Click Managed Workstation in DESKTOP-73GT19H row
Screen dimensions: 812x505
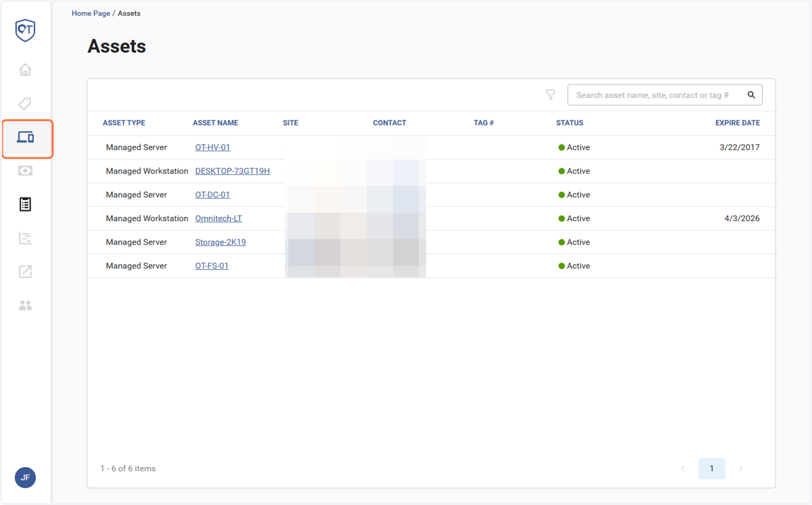[148, 171]
